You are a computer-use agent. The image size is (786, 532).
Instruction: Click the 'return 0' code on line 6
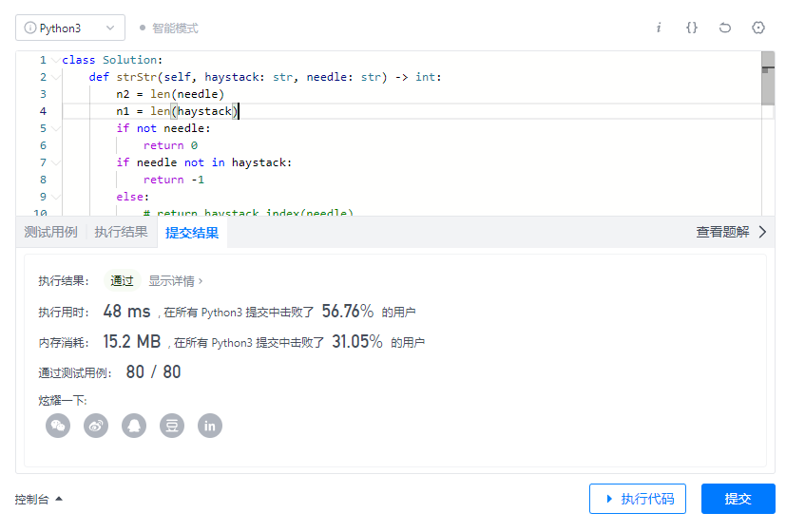point(170,145)
